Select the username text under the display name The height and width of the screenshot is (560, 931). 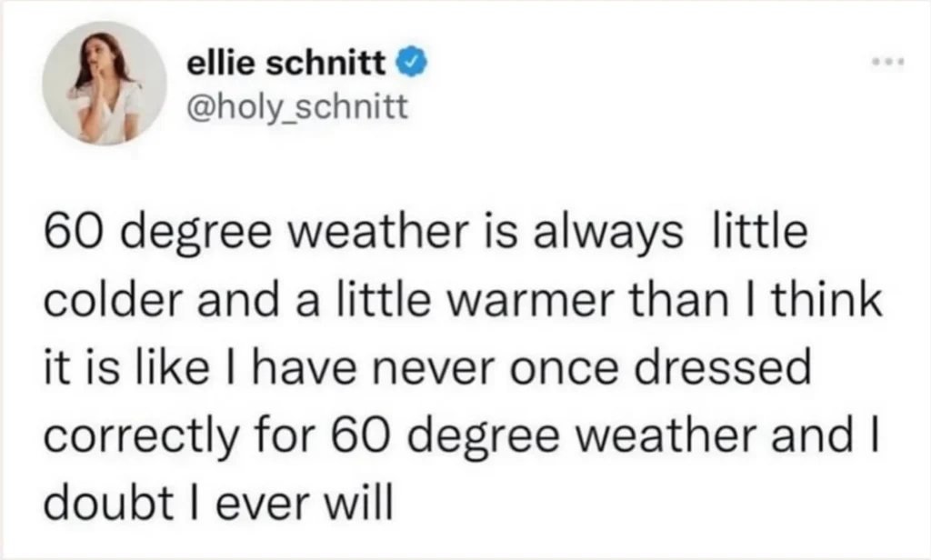click(298, 106)
